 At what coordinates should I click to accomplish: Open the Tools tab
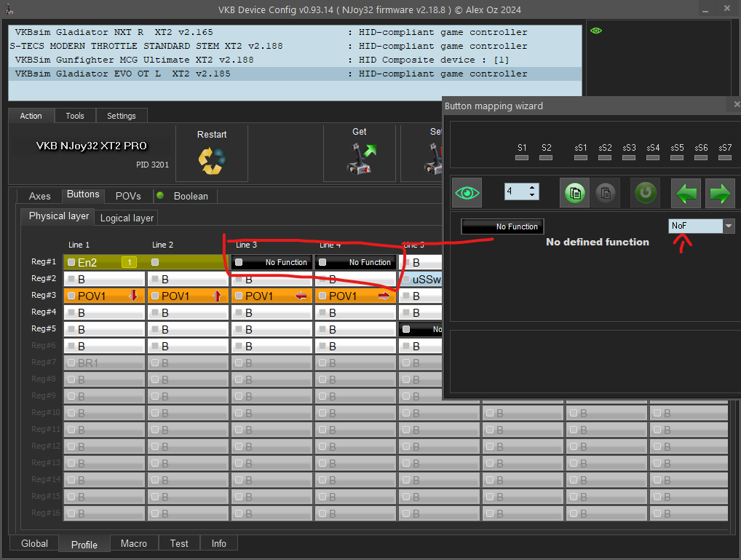point(75,116)
